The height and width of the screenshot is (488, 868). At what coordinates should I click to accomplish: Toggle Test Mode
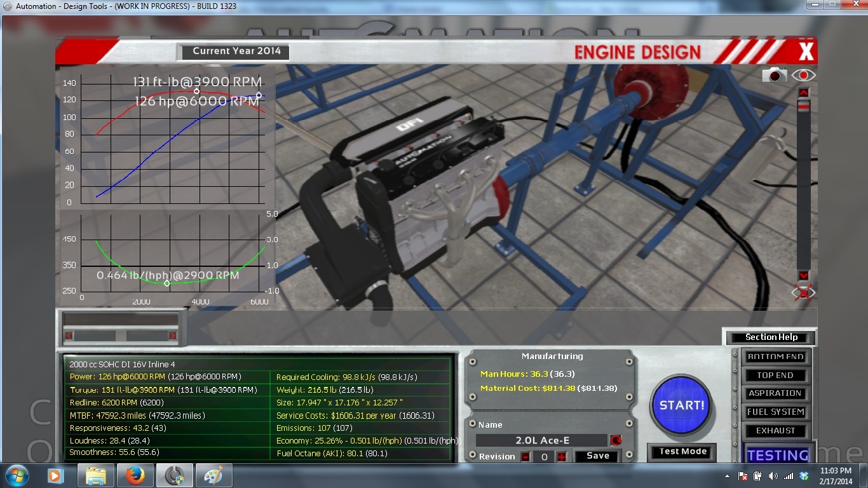click(682, 452)
